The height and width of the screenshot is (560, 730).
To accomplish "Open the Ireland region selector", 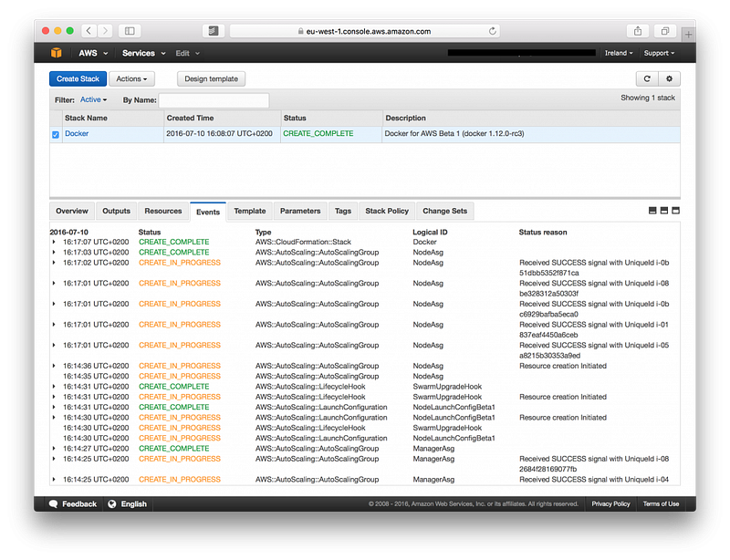I will pos(619,53).
